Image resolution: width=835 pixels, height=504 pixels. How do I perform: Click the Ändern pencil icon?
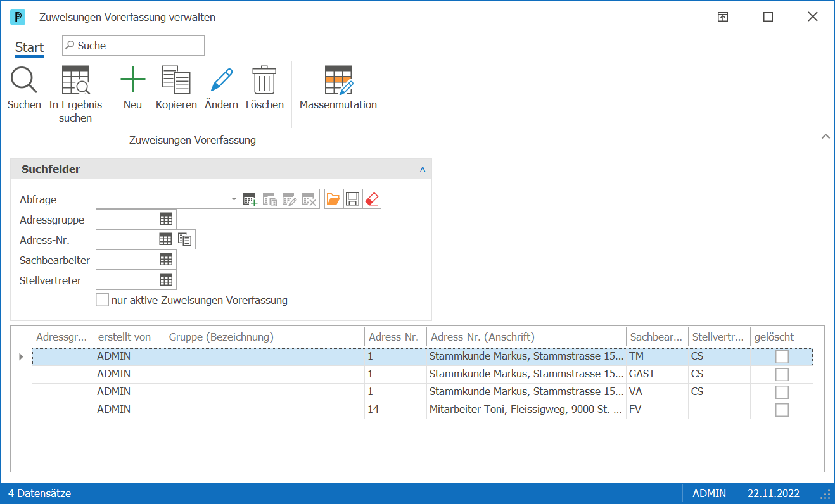pyautogui.click(x=222, y=80)
